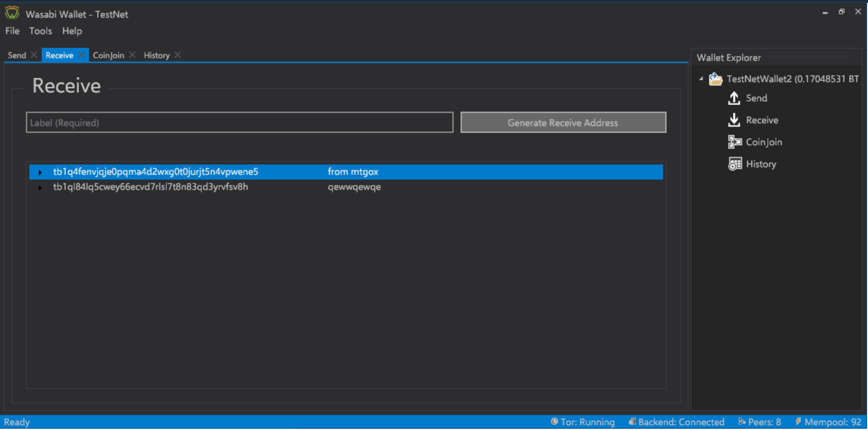Close the Receive tab
This screenshot has width=868, height=431.
point(81,55)
